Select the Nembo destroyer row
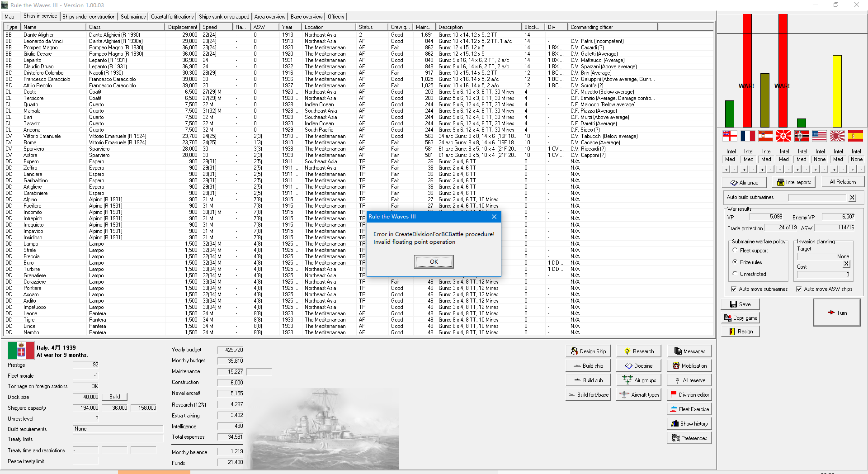Image resolution: width=868 pixels, height=474 pixels. [359, 332]
